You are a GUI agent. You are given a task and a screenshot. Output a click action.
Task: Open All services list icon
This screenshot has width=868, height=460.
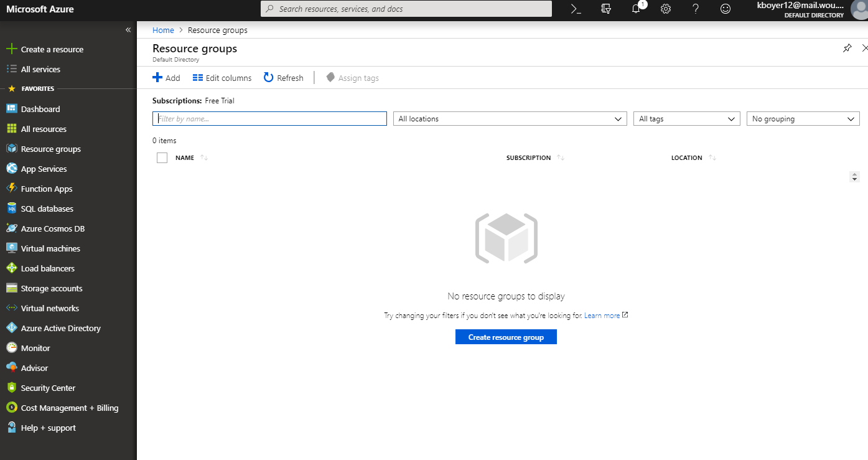tap(11, 69)
